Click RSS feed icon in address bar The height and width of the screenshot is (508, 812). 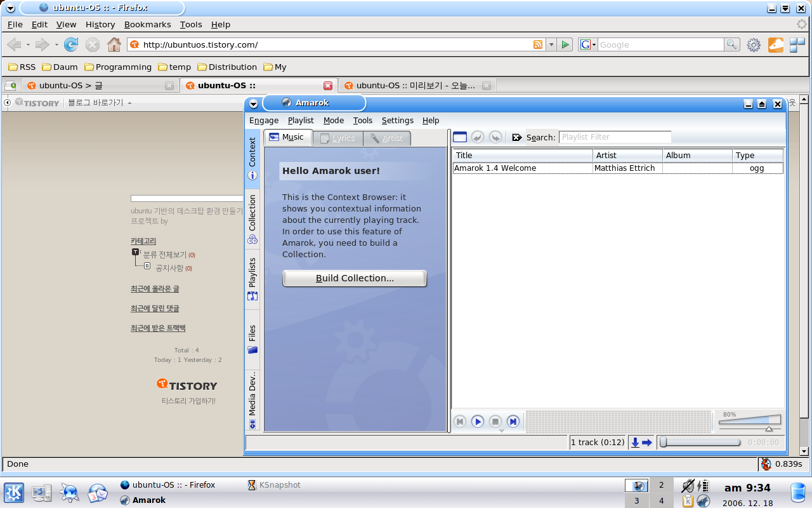pyautogui.click(x=538, y=44)
